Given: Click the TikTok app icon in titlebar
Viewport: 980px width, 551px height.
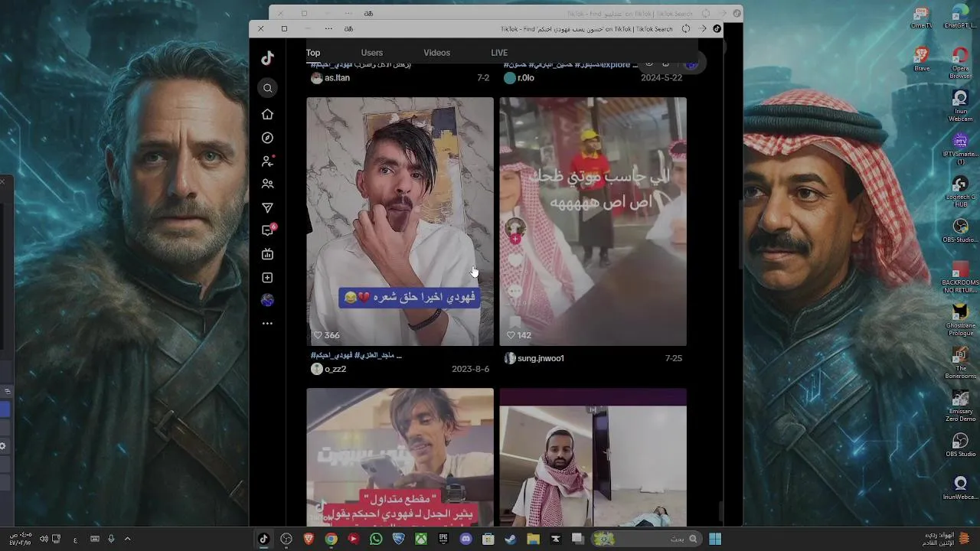Looking at the screenshot, I should (x=717, y=29).
